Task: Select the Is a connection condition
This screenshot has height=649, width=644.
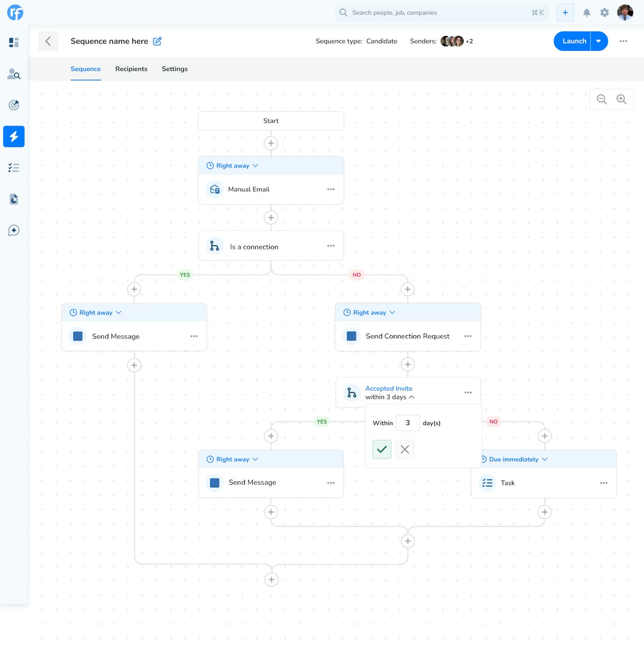Action: click(x=271, y=246)
